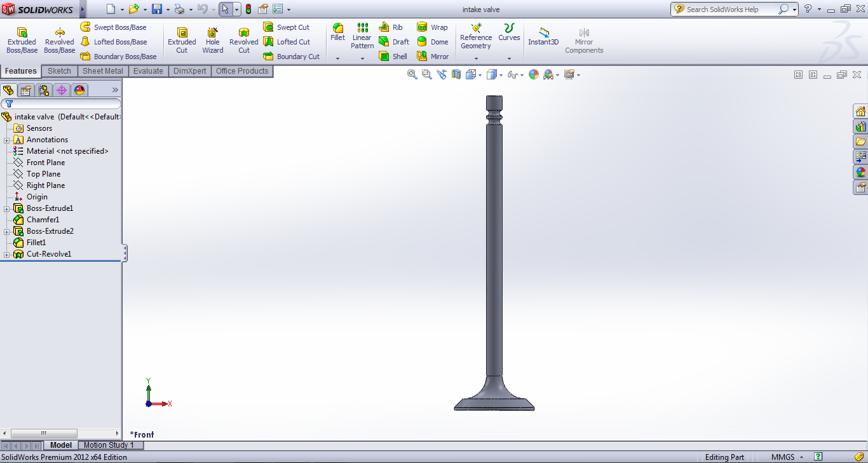Select the Fillet1 feature in tree
Viewport: 868px width, 463px height.
29,243
